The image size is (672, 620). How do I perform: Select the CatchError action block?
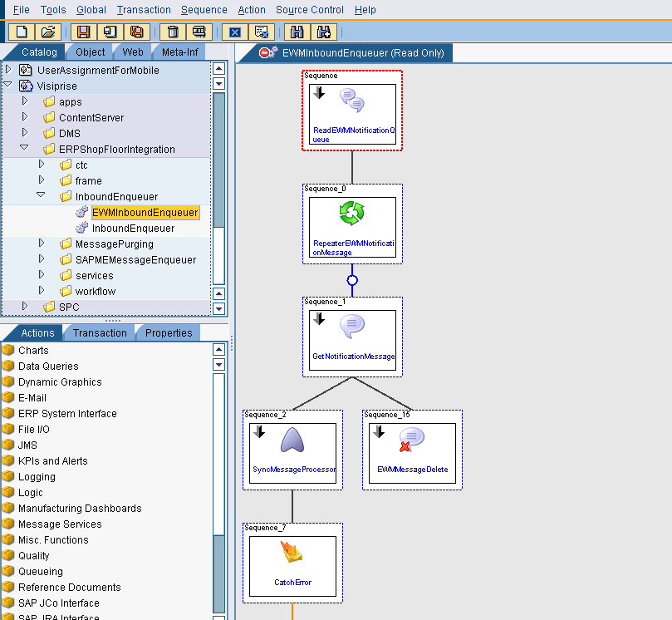(x=293, y=566)
